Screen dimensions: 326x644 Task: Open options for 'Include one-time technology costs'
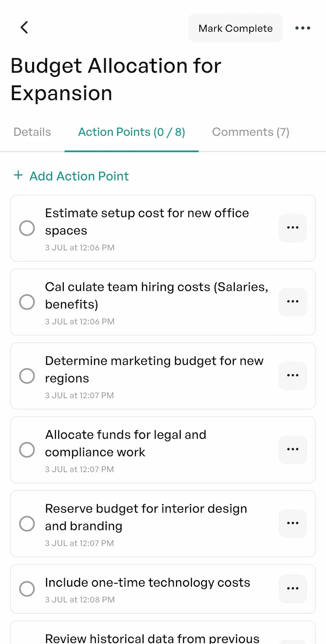(x=292, y=589)
